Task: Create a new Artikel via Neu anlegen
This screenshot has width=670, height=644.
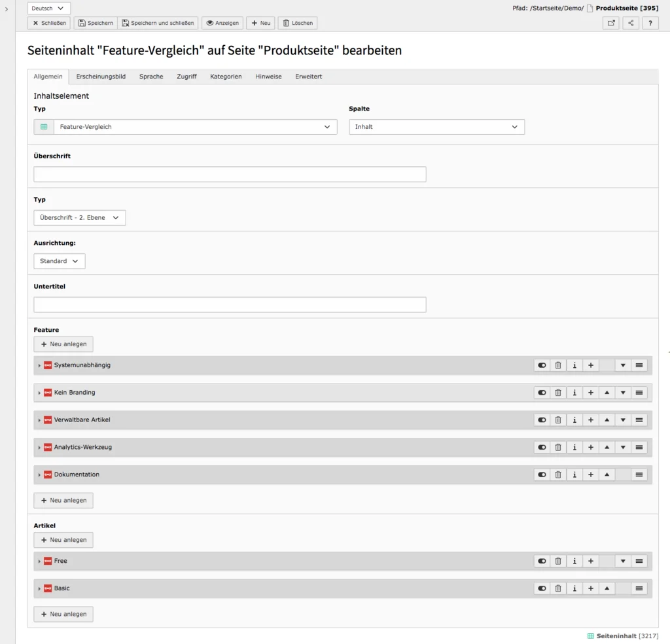Action: (x=63, y=539)
